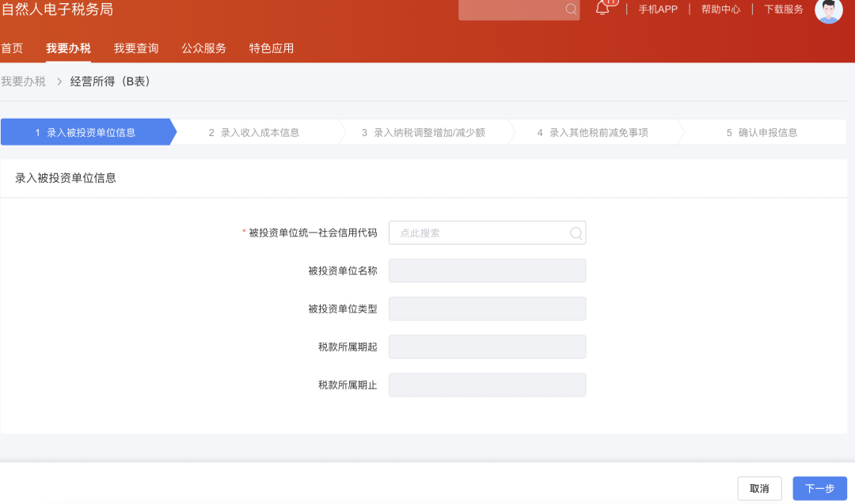This screenshot has height=504, width=855.
Task: Click the 取消 button
Action: [759, 488]
